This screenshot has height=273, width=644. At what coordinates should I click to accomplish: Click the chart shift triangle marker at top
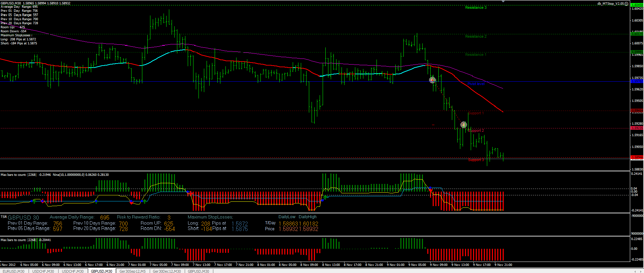503,1
